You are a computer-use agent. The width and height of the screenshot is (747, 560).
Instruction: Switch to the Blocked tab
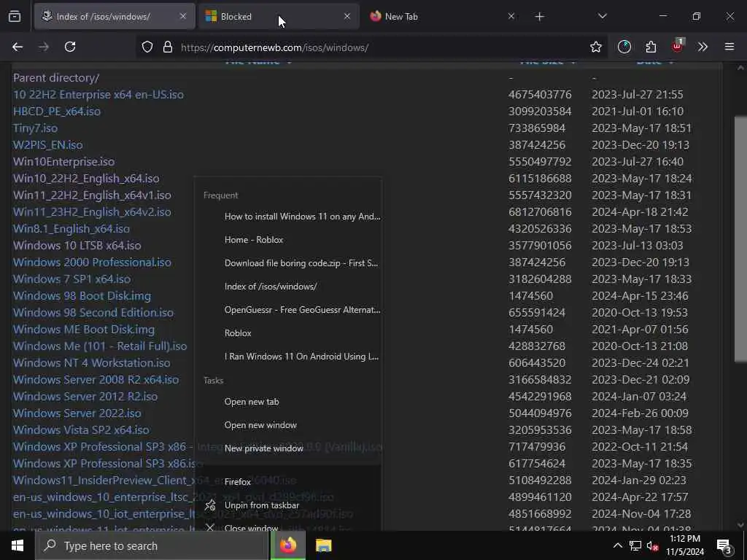tap(279, 16)
